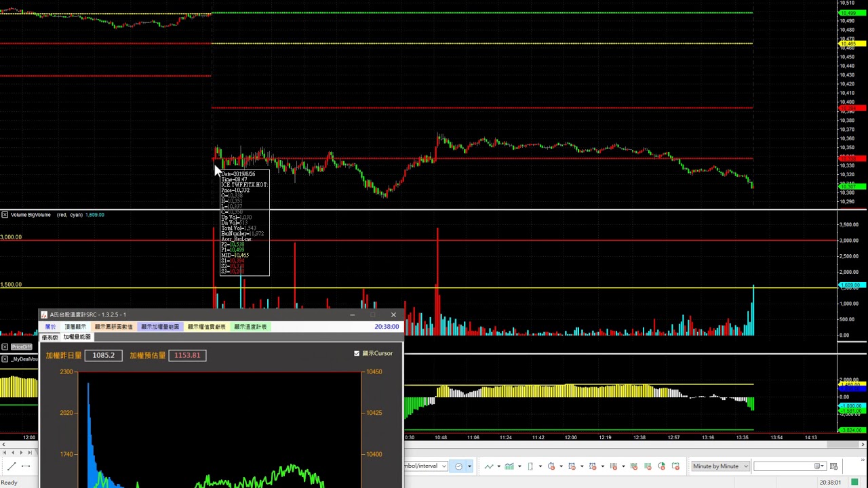
Task: Go to last sheet tab arrow
Action: pos(29,452)
